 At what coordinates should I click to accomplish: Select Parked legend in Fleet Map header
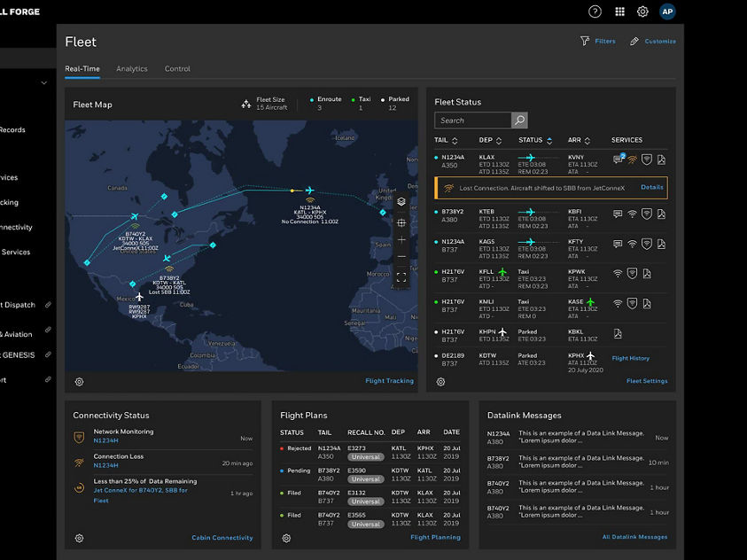tap(395, 104)
